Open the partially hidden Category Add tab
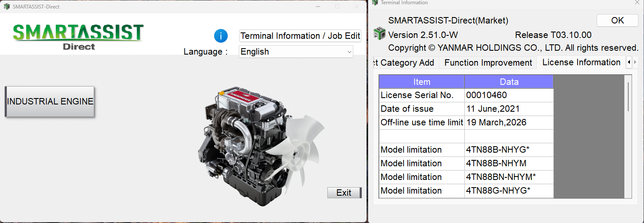Screen dimensions: 644x223 click(x=406, y=63)
